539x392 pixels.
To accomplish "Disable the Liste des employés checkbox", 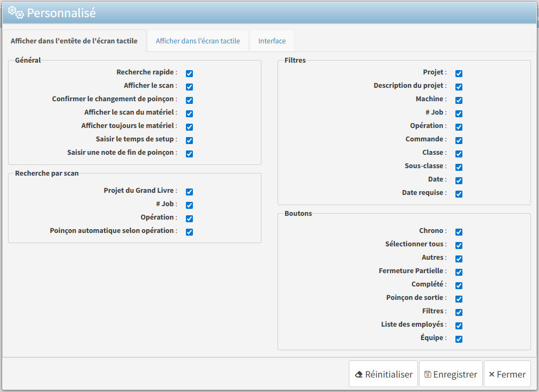I will [x=459, y=326].
